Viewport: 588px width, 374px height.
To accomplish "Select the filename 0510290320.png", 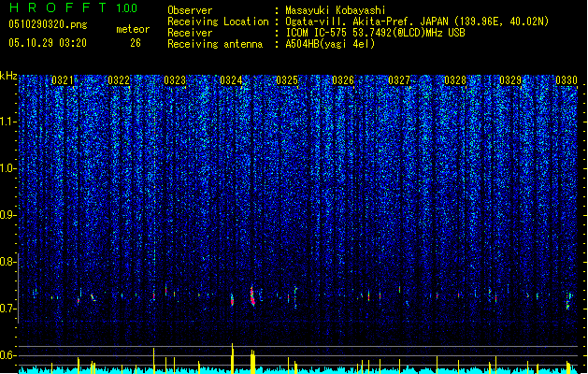I will point(48,24).
